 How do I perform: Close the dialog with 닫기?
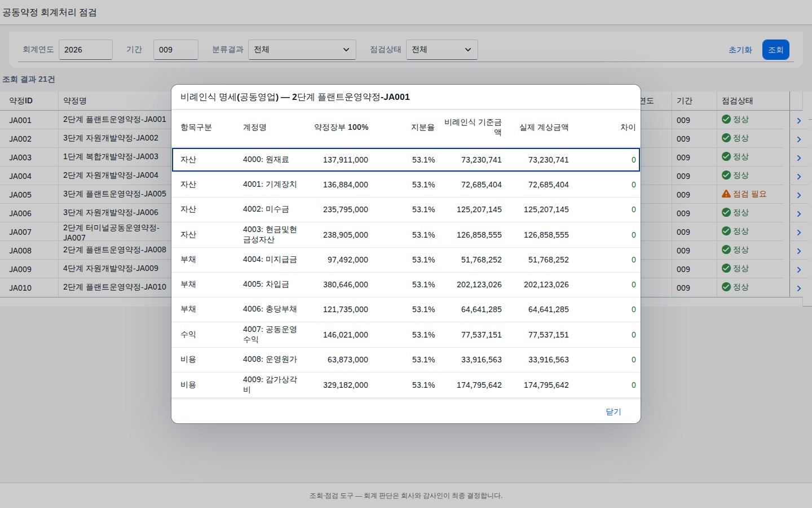point(614,411)
